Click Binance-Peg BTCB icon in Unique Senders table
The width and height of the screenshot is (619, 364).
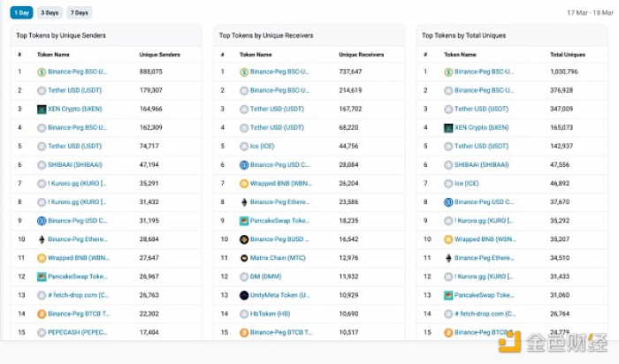tap(42, 314)
